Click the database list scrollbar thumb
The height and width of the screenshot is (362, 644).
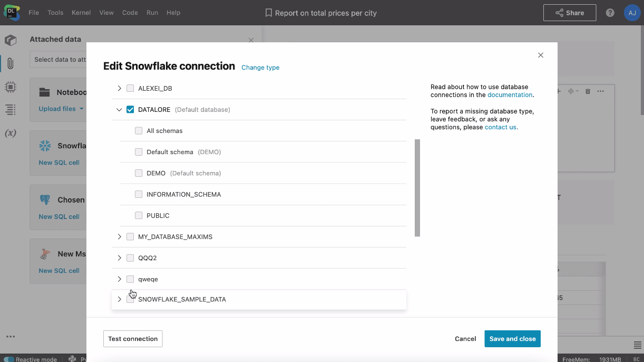point(417,188)
